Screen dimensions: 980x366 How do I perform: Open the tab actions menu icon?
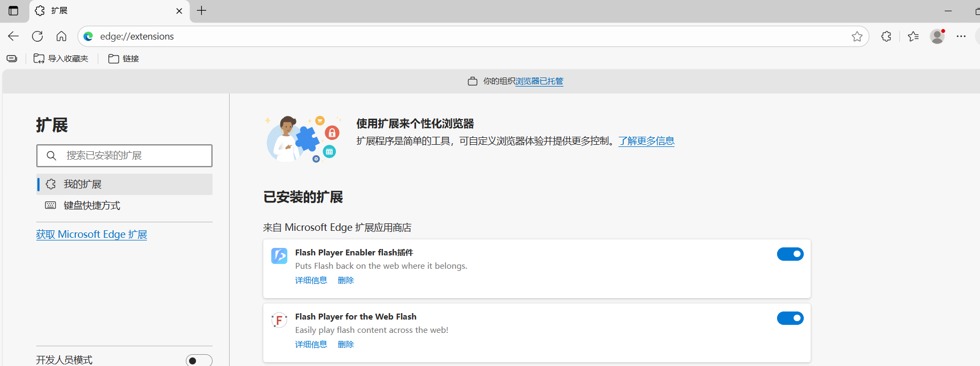(x=13, y=11)
